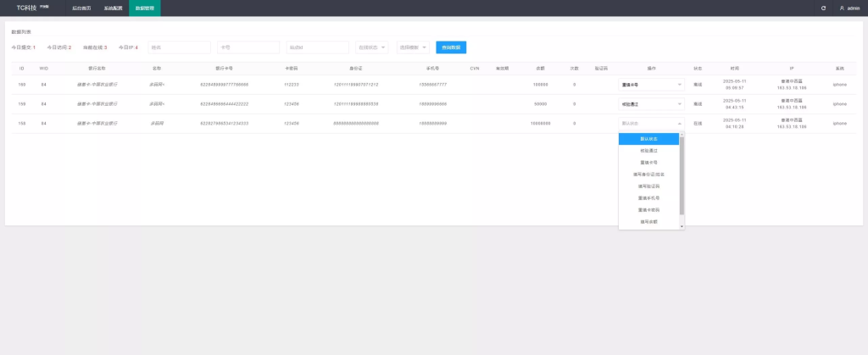This screenshot has height=355, width=868.
Task: Click the TC科技 logo
Action: tap(34, 8)
